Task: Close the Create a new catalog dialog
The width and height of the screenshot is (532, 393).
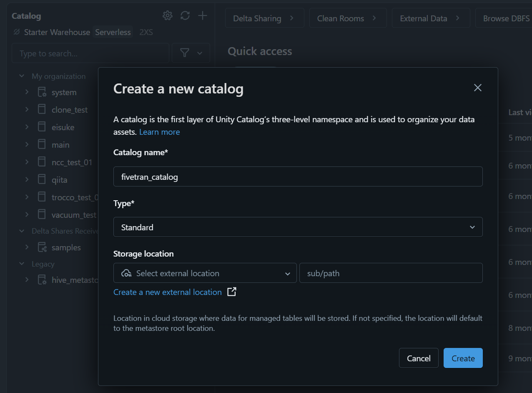Action: click(478, 88)
